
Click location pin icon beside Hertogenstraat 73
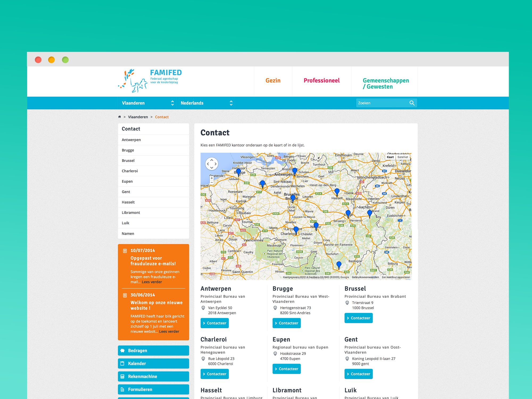tap(275, 308)
